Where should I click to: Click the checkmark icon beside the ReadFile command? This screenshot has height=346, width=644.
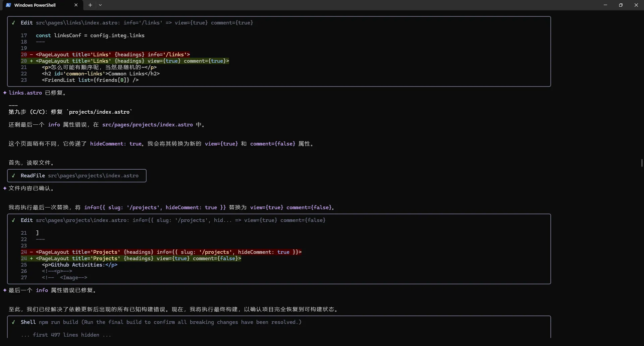(x=13, y=176)
